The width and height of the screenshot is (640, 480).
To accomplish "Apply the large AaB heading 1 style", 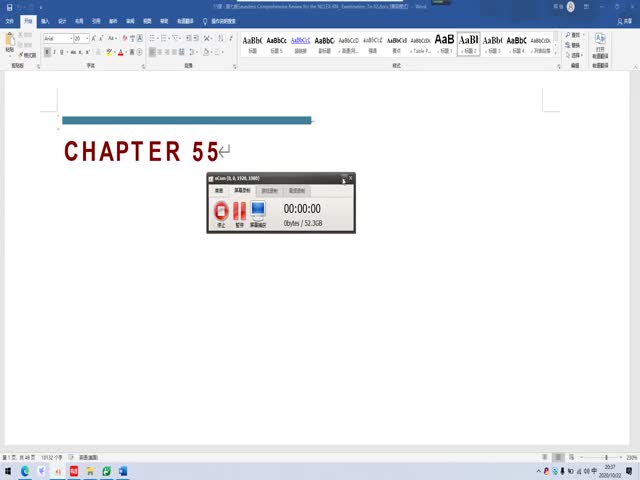I will click(444, 43).
